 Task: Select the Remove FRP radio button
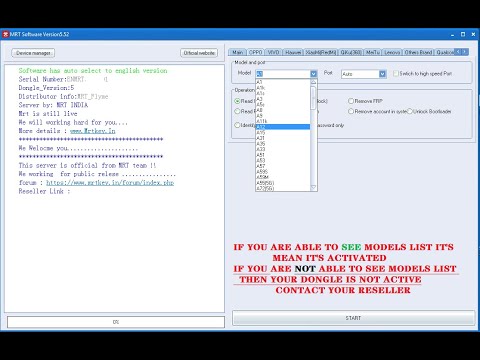pos(351,101)
